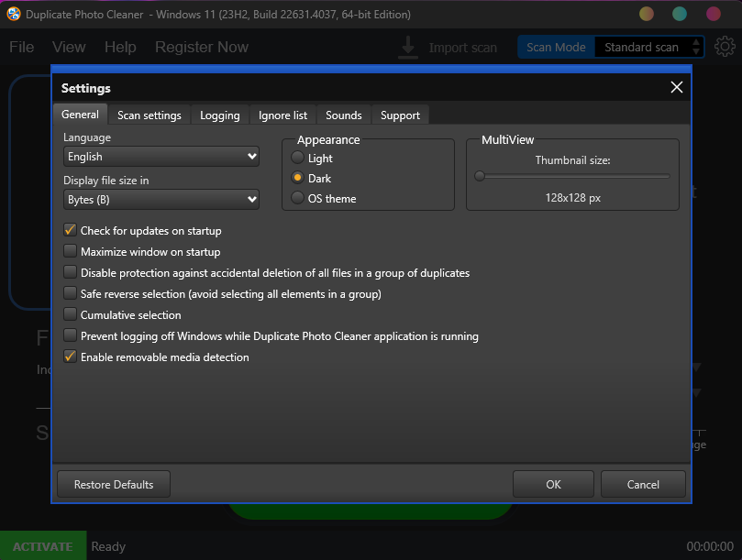Click the Register Now menu item
The height and width of the screenshot is (560, 742).
202,48
